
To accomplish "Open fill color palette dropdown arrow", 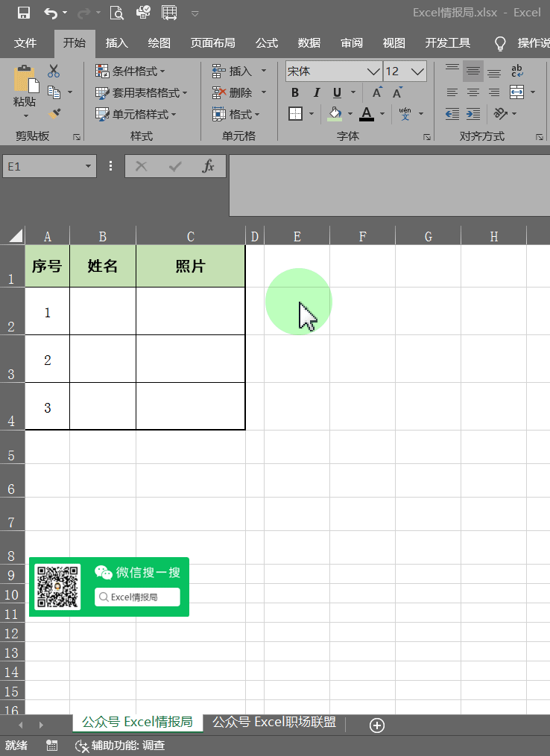I will (350, 114).
